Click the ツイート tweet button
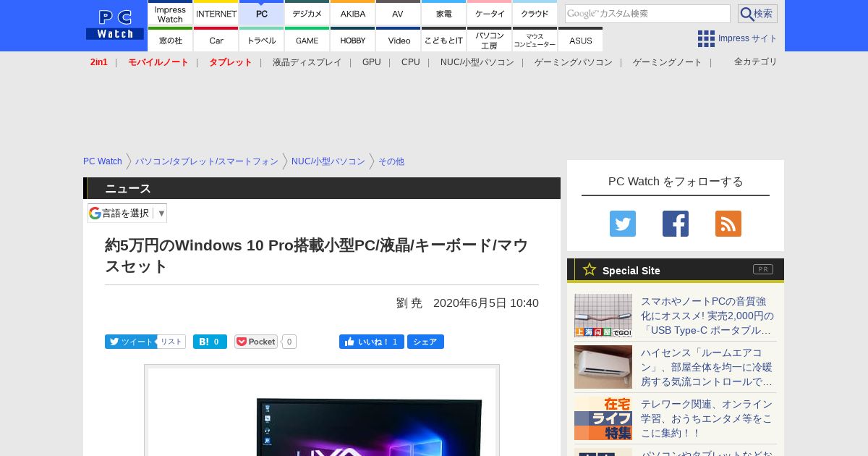The height and width of the screenshot is (456, 868). tap(130, 342)
